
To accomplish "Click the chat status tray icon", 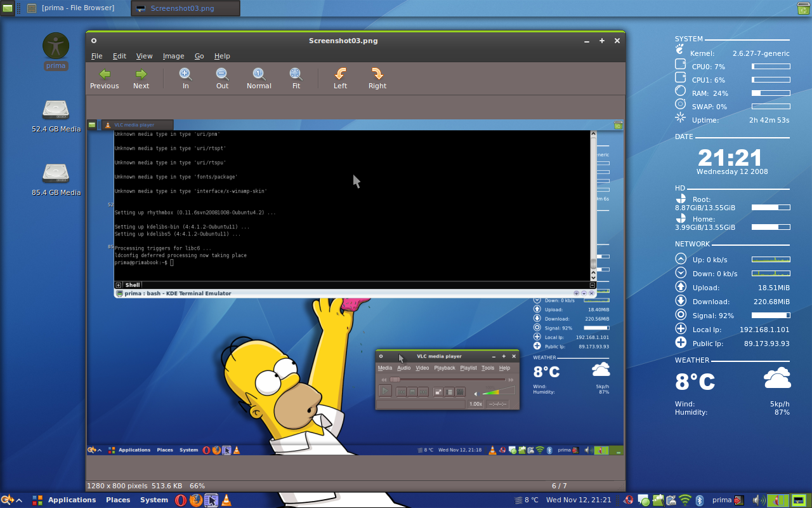I will (643, 500).
